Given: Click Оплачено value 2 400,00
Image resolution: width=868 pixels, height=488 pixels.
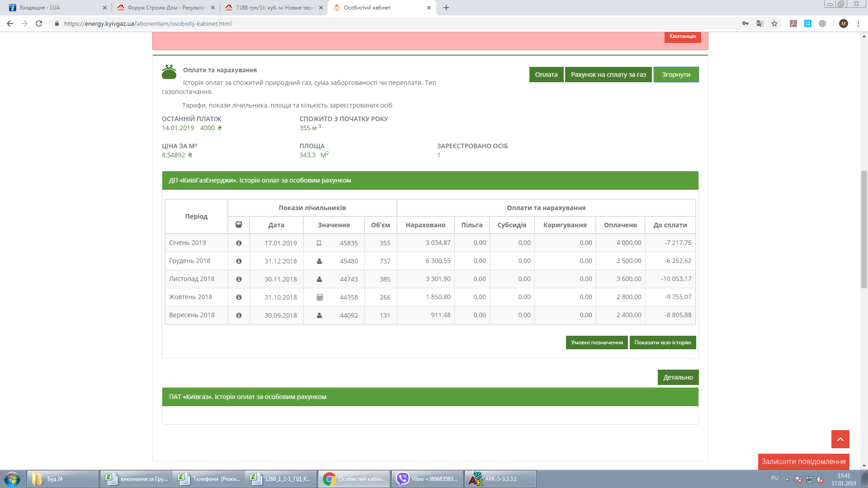Looking at the screenshot, I should (629, 315).
